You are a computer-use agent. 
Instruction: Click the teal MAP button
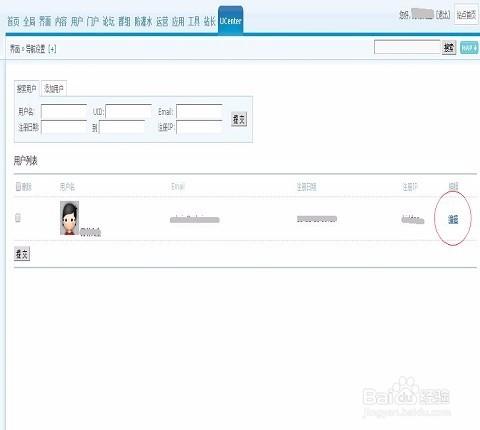point(469,48)
